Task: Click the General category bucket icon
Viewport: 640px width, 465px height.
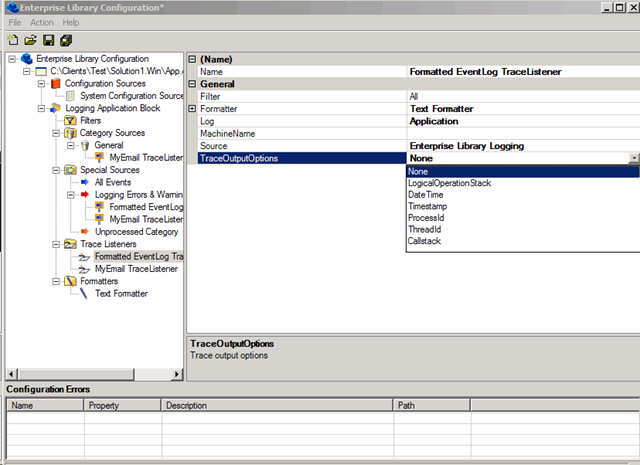Action: point(85,145)
